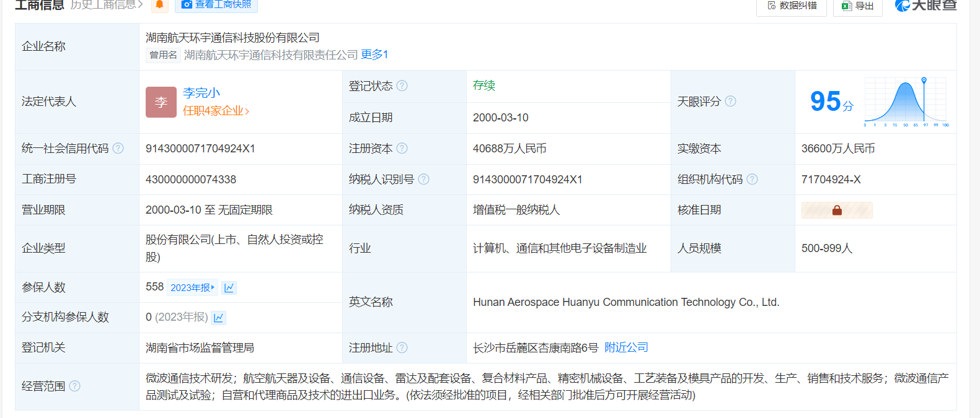Open help icon beside 天眼评分
980x418 pixels.
731,101
